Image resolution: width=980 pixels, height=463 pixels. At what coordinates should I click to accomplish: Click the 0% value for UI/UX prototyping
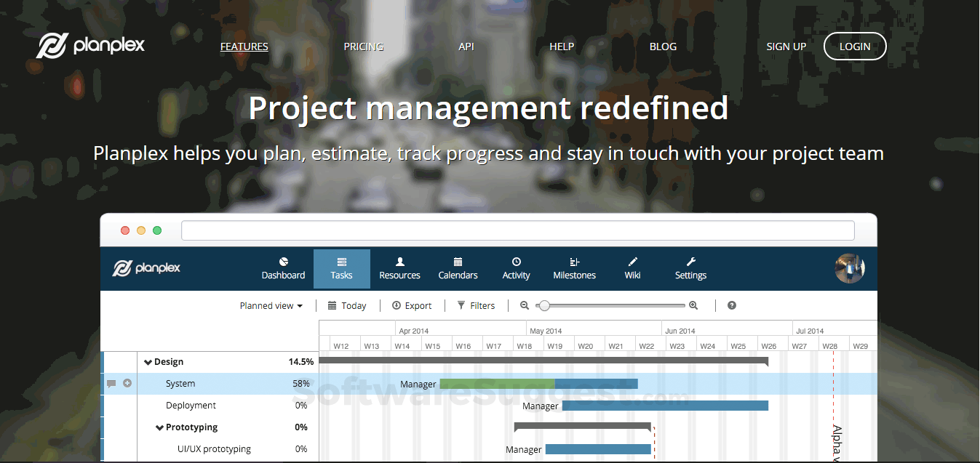click(301, 449)
